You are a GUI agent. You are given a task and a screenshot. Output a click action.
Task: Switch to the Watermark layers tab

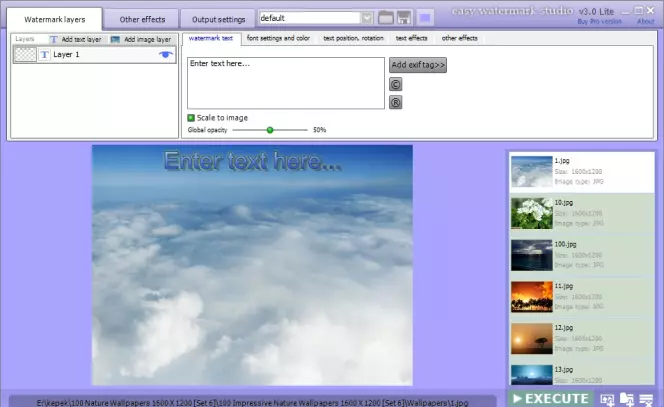(55, 19)
